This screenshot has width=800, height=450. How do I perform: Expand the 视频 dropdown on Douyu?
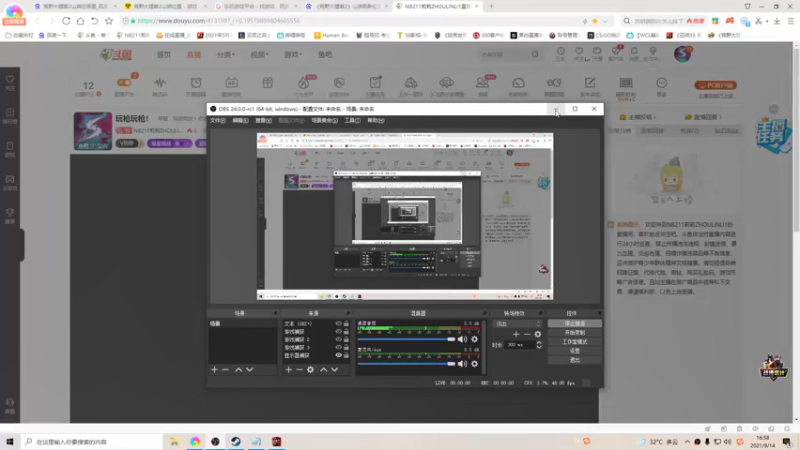tap(259, 55)
